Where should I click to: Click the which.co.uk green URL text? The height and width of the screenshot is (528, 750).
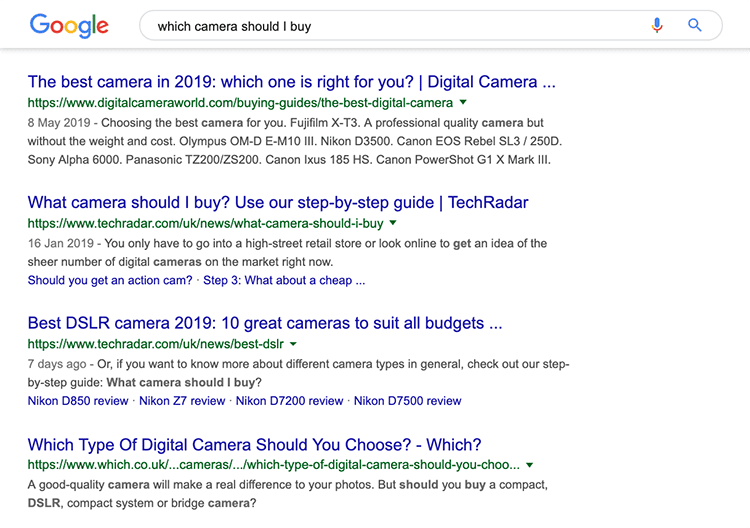pyautogui.click(x=274, y=465)
